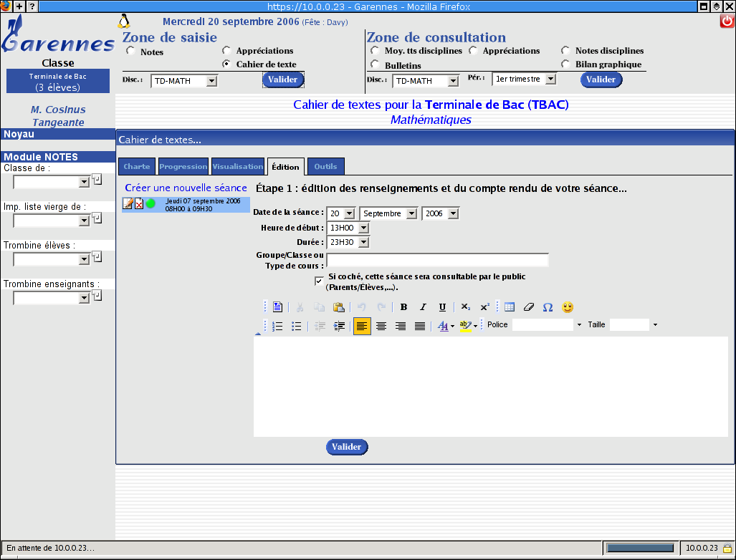Open the 1er trimestre period dropdown
Image resolution: width=736 pixels, height=560 pixels.
(x=550, y=79)
